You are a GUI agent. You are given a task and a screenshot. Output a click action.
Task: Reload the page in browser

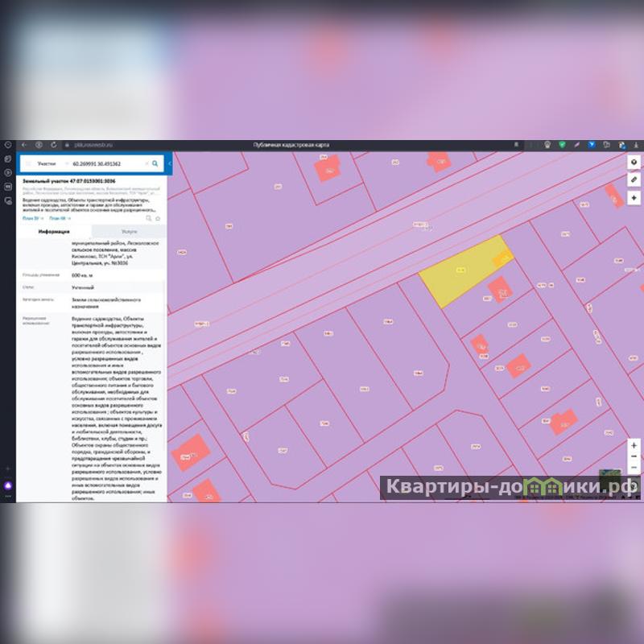click(54, 145)
